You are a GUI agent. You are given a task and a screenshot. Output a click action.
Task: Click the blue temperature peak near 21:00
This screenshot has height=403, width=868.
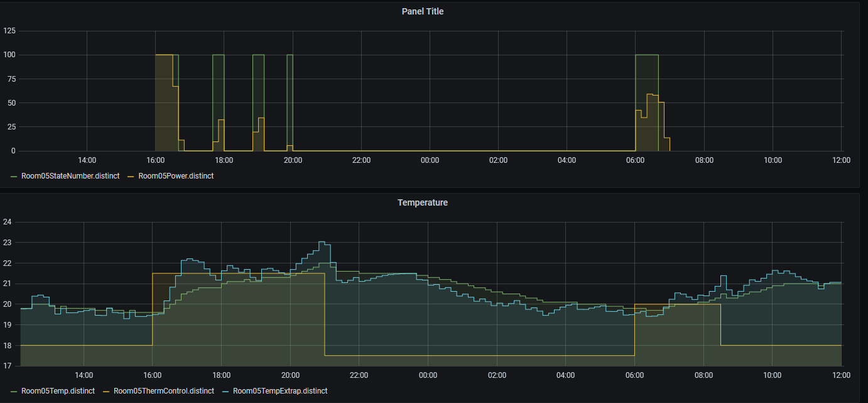[322, 243]
